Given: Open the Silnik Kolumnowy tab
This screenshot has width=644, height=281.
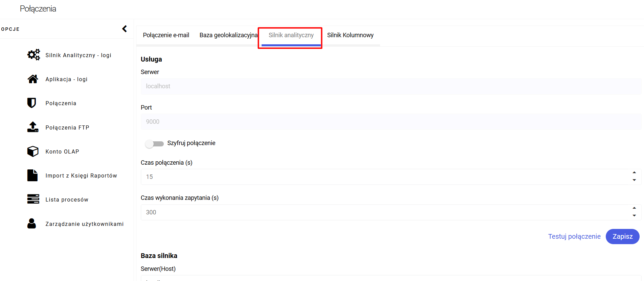Looking at the screenshot, I should tap(350, 35).
